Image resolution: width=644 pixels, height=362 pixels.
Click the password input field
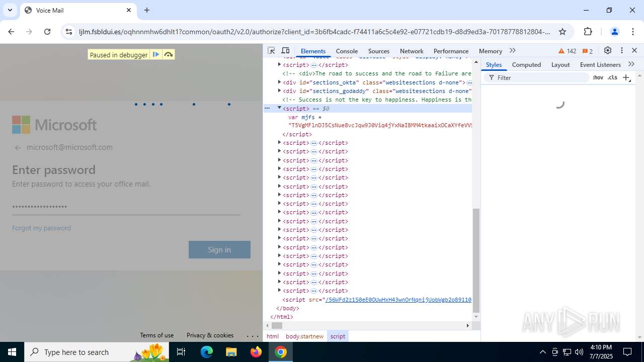[126, 206]
